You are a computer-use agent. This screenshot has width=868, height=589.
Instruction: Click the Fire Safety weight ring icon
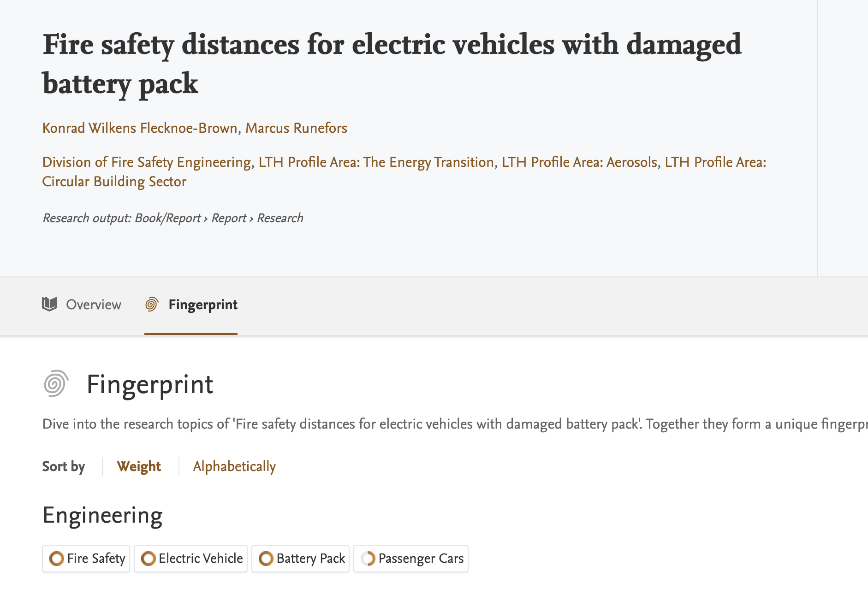[56, 559]
